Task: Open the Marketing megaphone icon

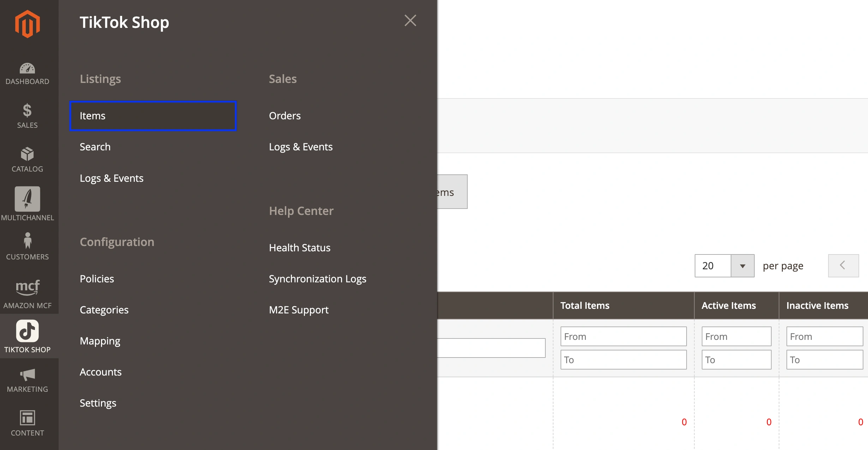Action: (28, 380)
